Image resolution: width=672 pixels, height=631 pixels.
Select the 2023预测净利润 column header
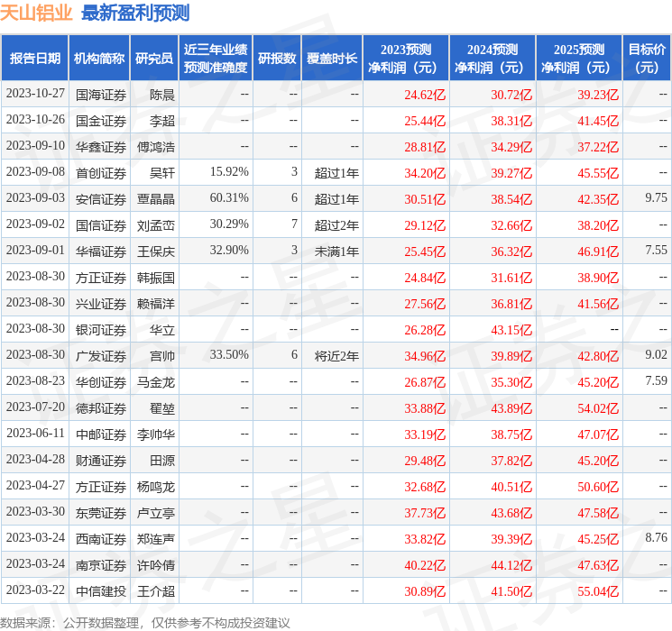pos(406,59)
